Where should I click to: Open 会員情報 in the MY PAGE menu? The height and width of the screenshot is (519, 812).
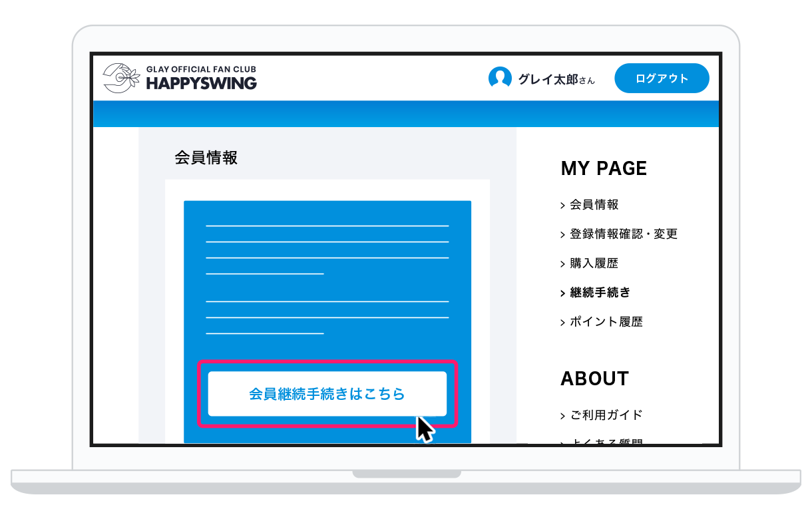(x=594, y=205)
